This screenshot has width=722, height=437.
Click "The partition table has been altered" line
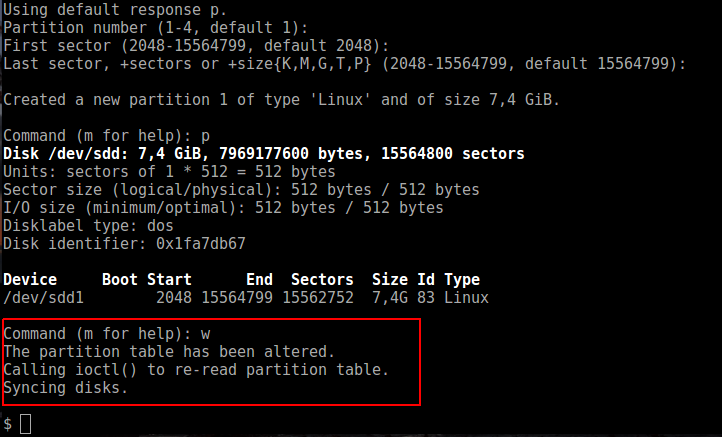point(168,352)
